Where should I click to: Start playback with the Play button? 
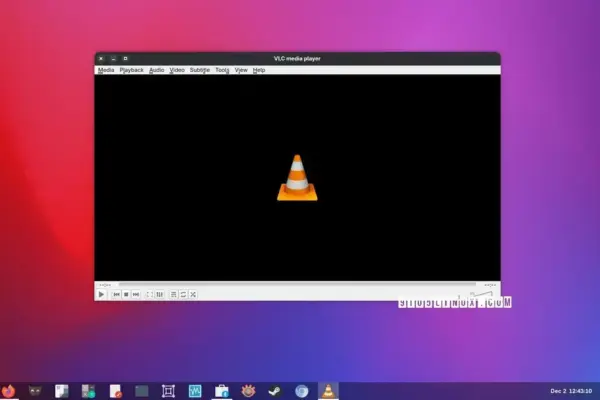click(101, 294)
